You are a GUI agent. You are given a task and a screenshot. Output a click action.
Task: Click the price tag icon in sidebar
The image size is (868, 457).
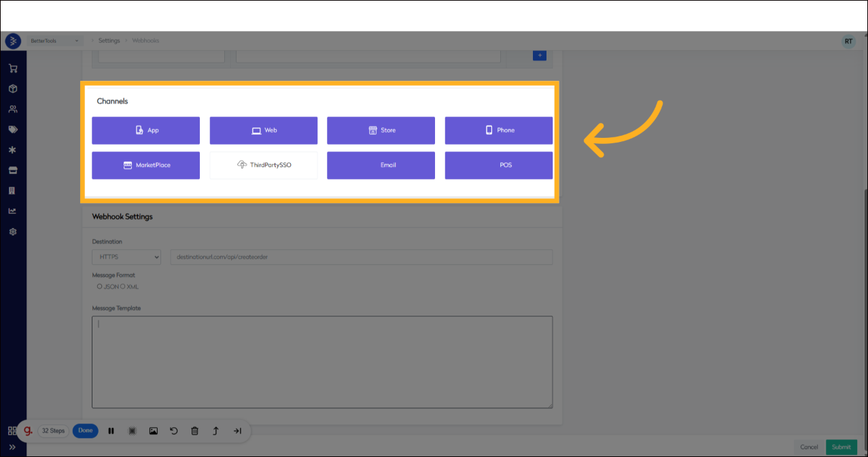point(13,129)
